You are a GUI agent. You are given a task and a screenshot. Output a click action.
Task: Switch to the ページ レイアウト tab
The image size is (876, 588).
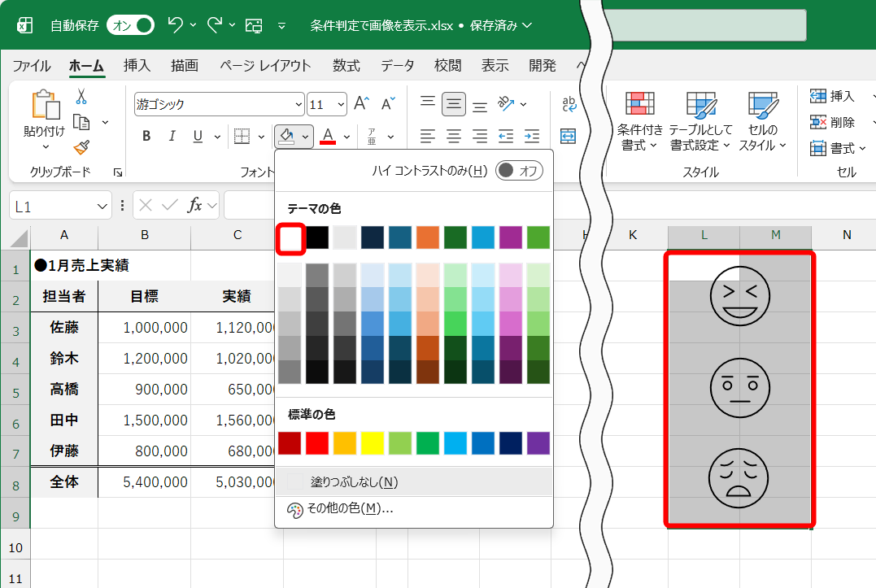(265, 66)
